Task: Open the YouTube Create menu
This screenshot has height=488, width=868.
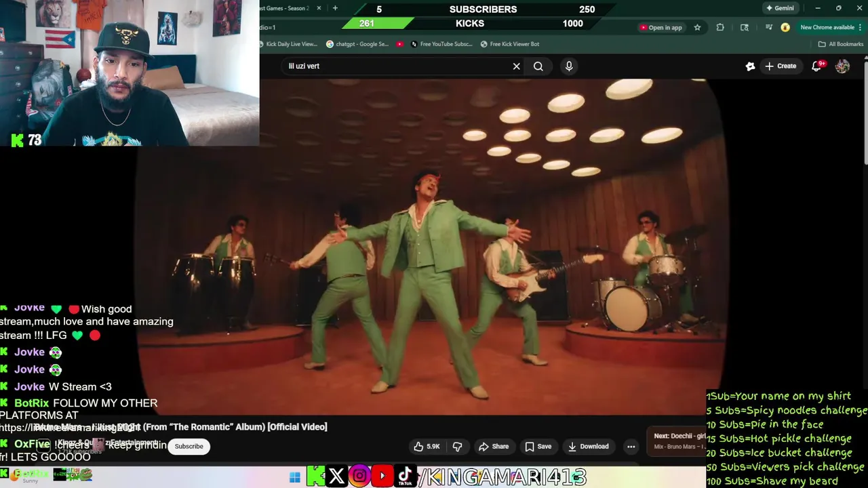Action: click(x=781, y=66)
